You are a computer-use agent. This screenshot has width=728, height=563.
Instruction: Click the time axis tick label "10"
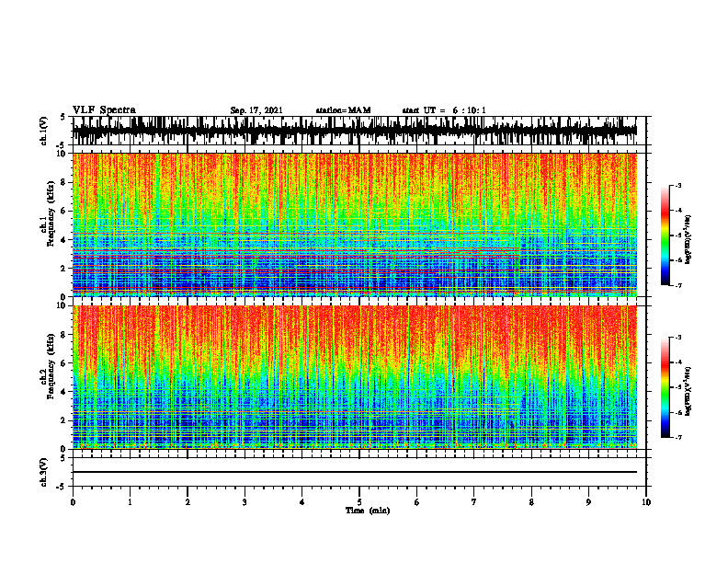coord(646,502)
